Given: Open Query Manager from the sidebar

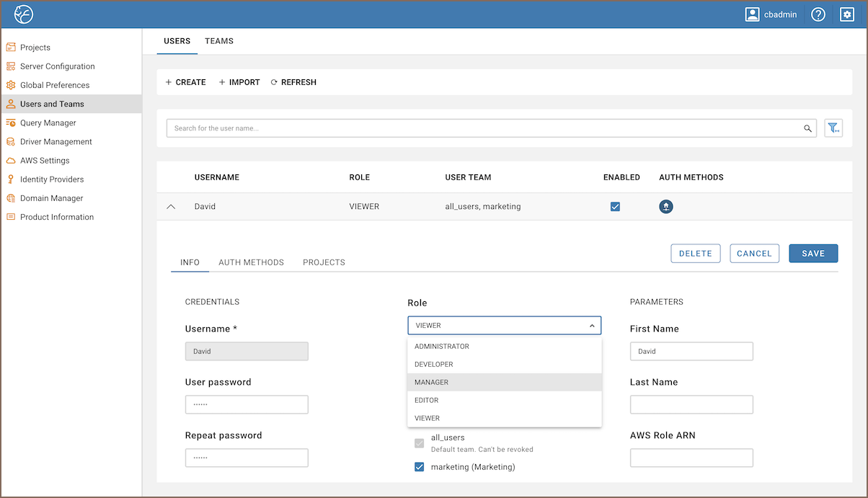Looking at the screenshot, I should [x=48, y=123].
